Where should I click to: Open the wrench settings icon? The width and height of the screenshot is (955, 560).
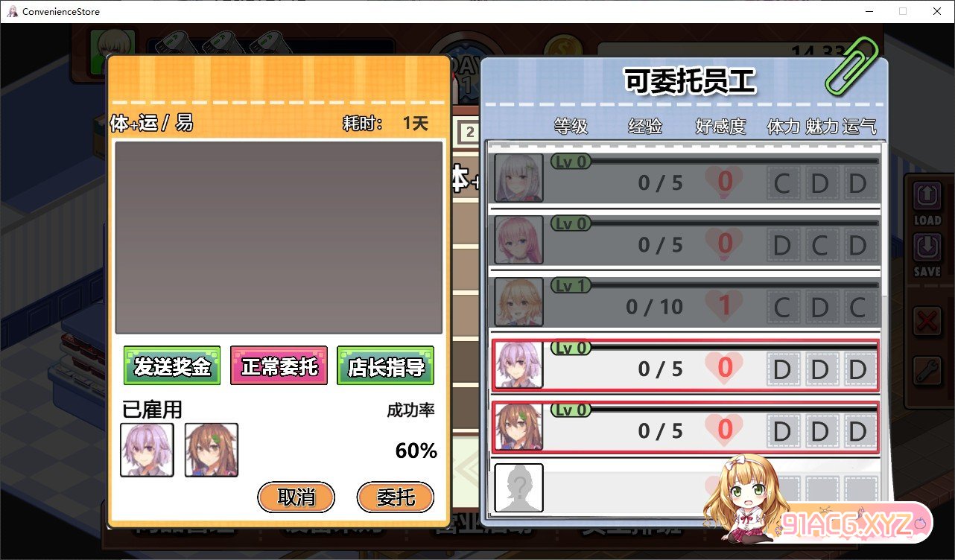(x=927, y=370)
